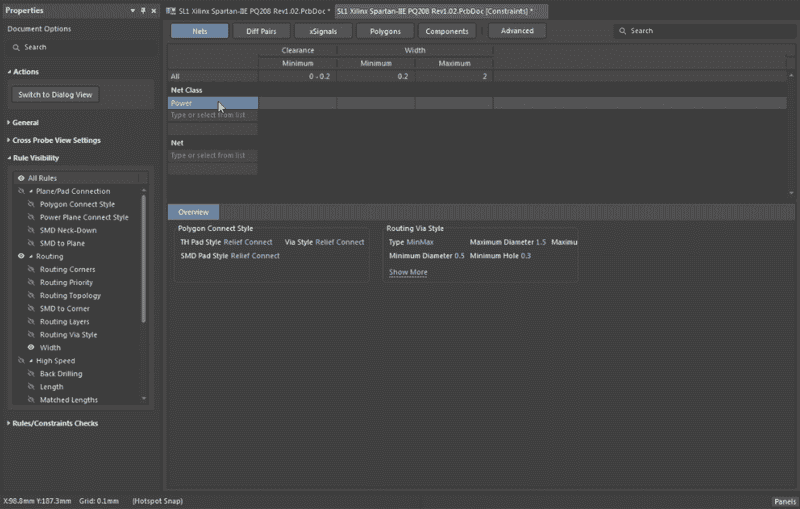
Task: Open Properties panel options dropdown arrow
Action: (133, 11)
